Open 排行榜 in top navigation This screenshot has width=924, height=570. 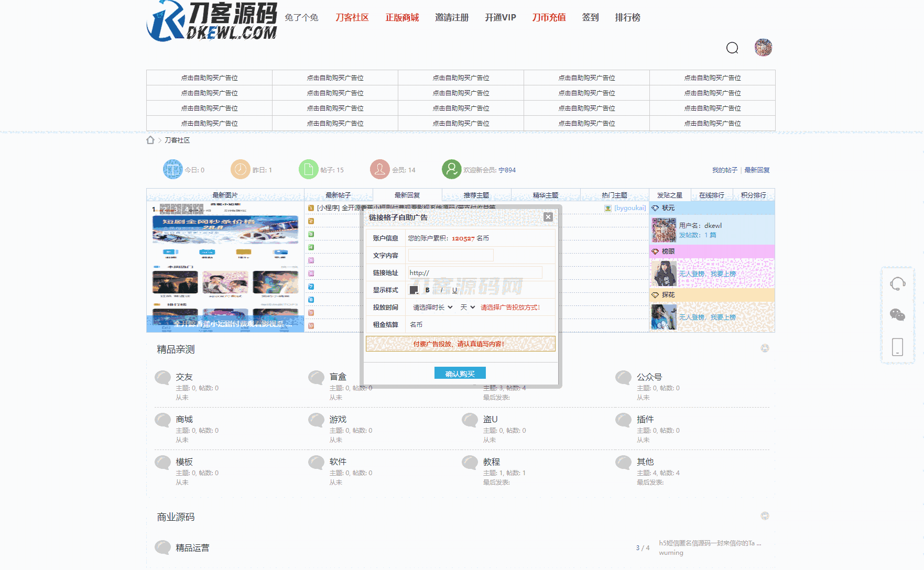[627, 17]
